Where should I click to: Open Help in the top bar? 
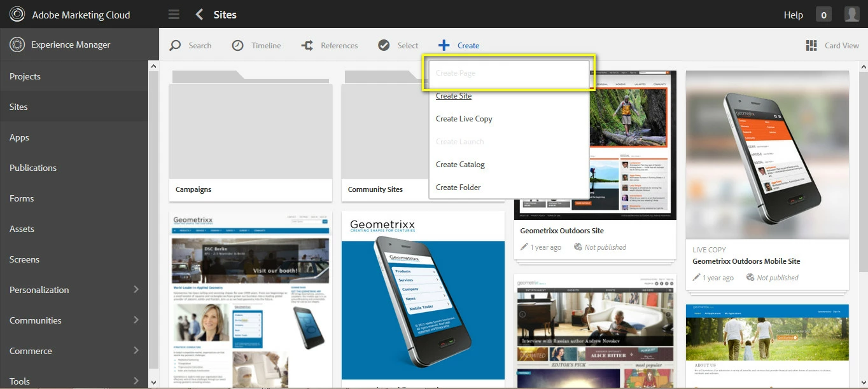(793, 15)
